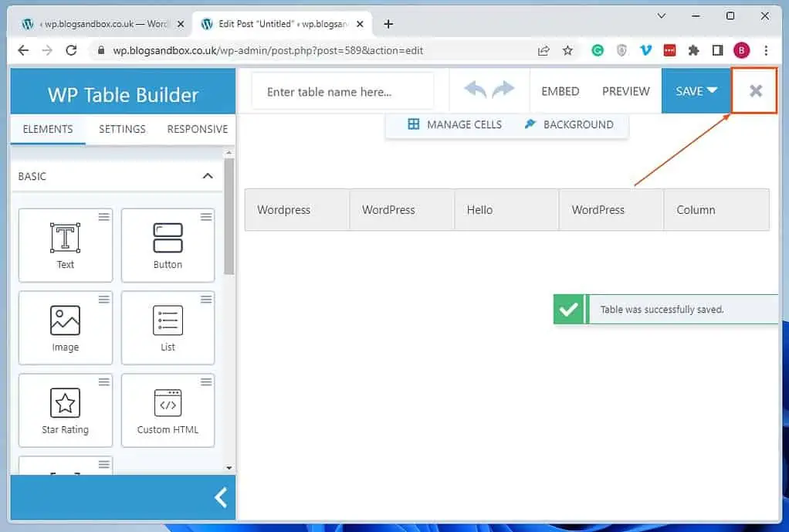Open the tab search dropdown

[x=662, y=16]
